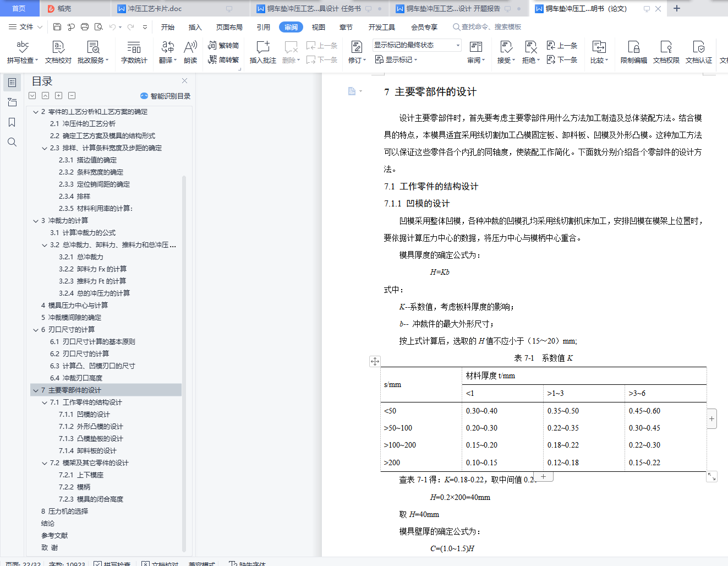Click the table move handle icon

point(375,361)
